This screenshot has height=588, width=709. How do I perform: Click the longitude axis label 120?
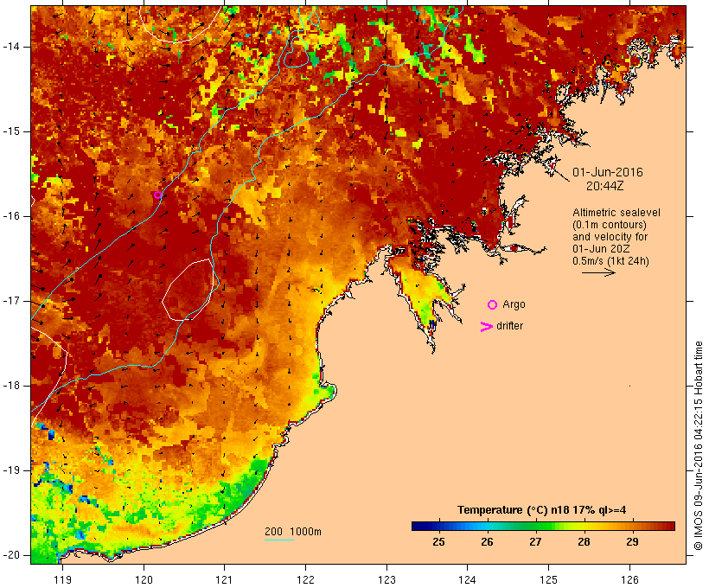(144, 579)
